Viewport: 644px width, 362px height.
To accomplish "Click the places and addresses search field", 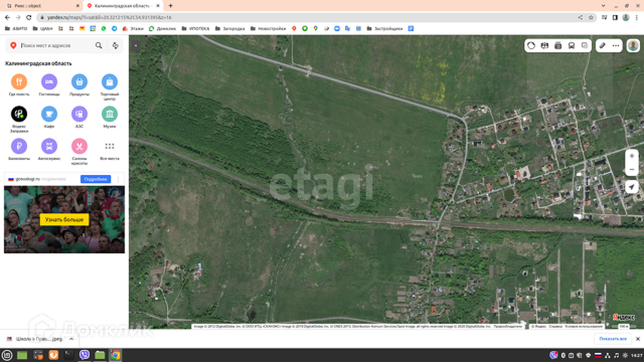I will click(54, 45).
